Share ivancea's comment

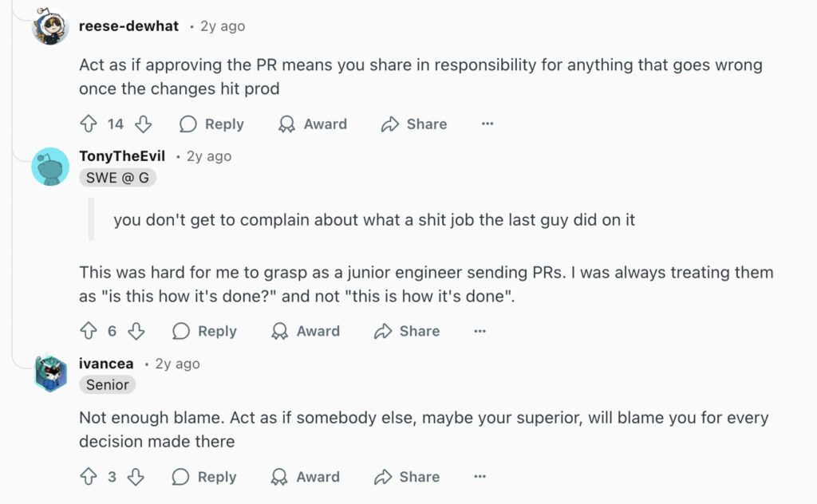(407, 477)
